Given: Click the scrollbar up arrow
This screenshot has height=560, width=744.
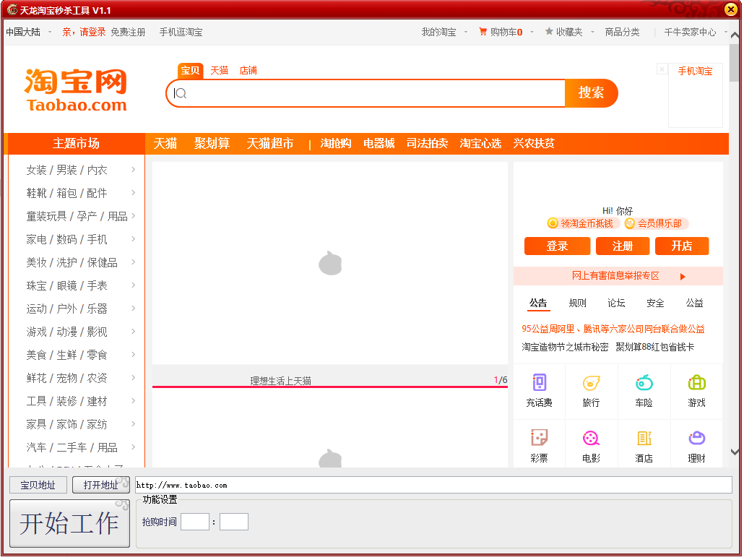Looking at the screenshot, I should pos(735,35).
